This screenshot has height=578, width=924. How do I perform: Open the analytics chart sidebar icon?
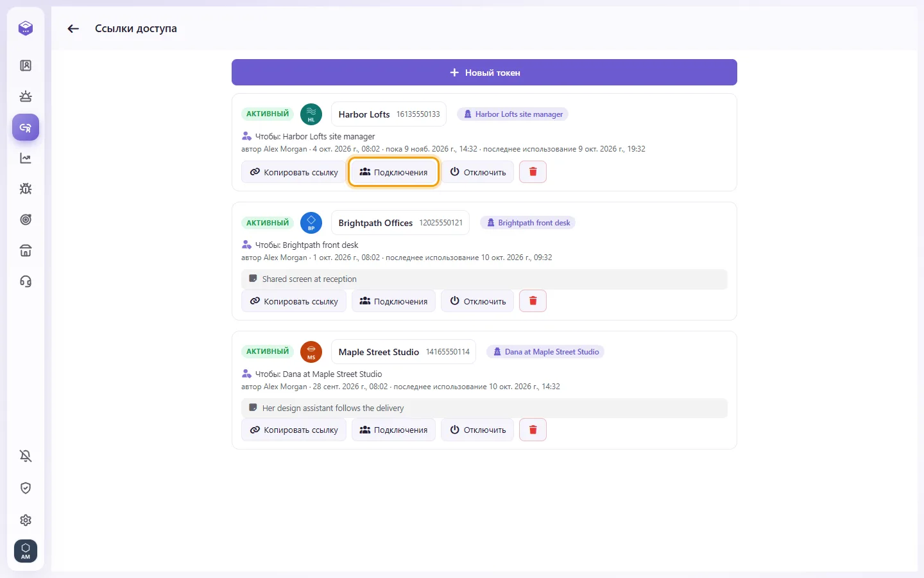pos(26,158)
